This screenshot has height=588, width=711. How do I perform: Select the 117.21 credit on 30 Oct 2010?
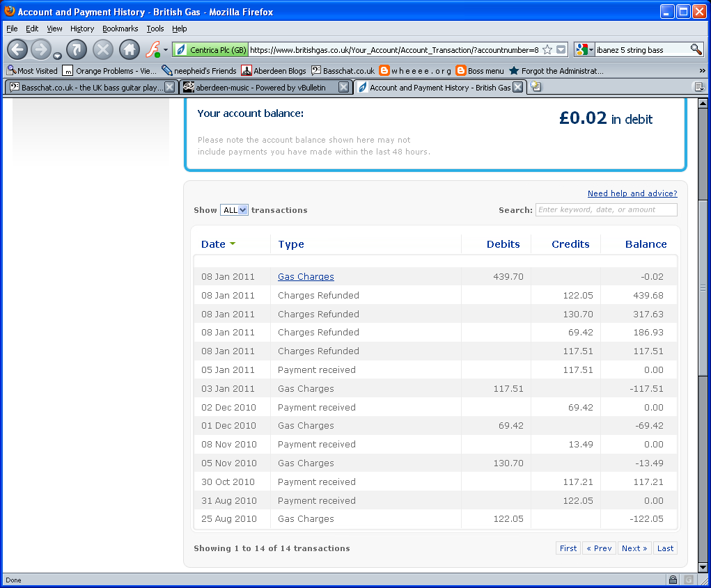click(578, 482)
